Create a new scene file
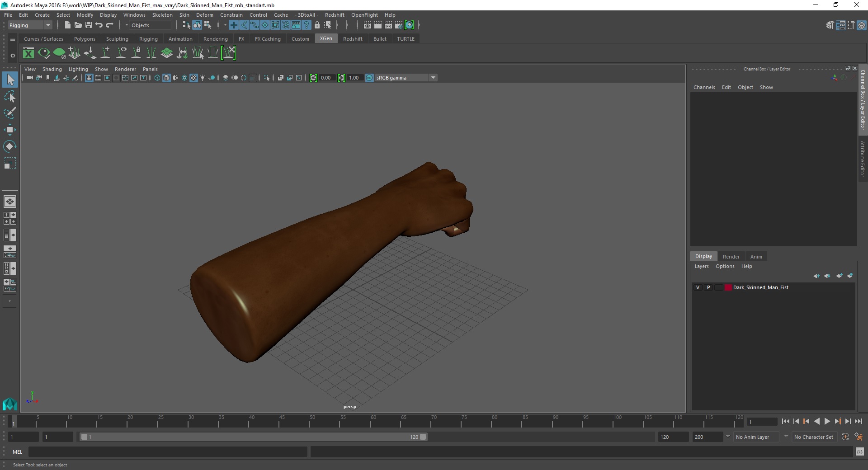 67,25
